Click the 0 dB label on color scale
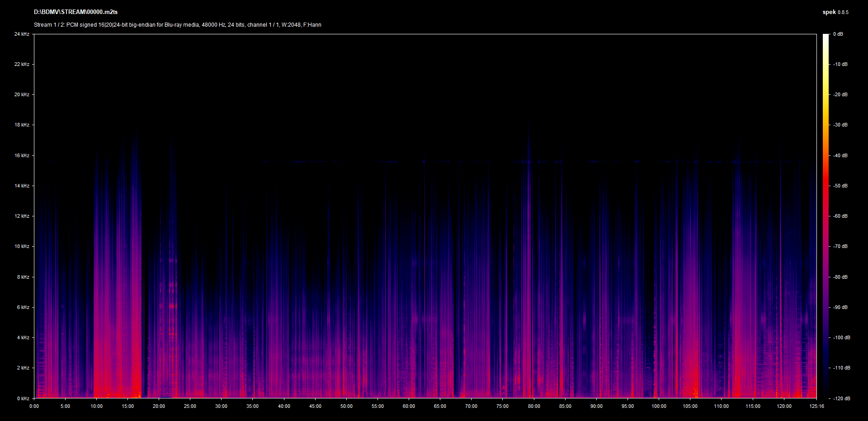 click(x=838, y=34)
